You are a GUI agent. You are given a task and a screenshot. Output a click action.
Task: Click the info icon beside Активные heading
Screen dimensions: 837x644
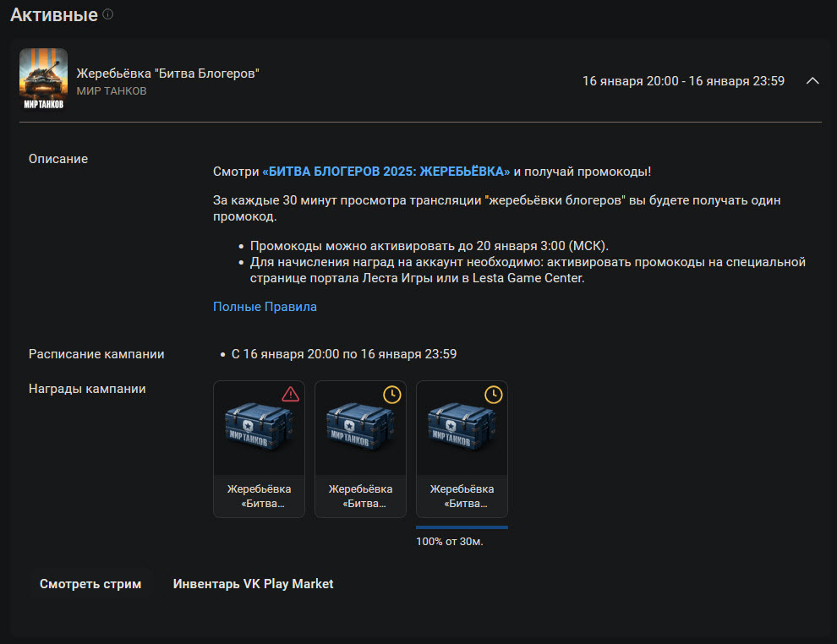107,14
